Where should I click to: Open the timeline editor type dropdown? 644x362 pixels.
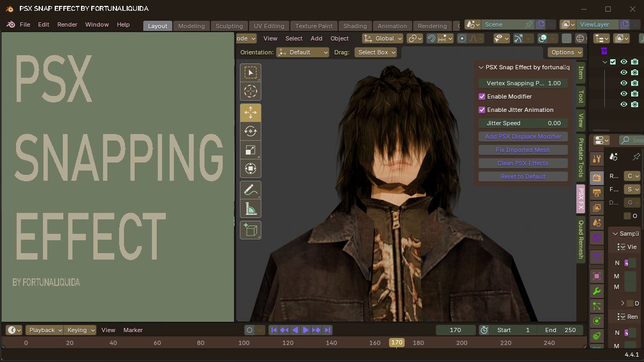point(14,330)
